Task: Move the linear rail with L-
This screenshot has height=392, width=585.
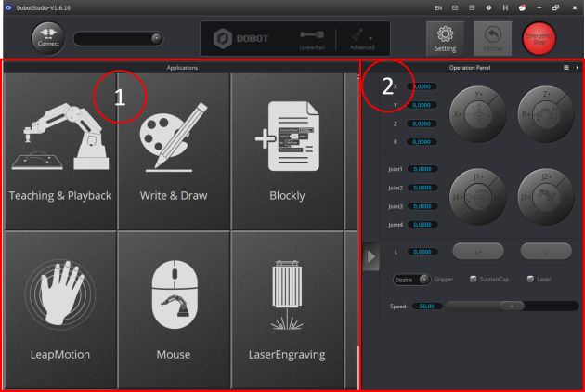Action: [546, 252]
